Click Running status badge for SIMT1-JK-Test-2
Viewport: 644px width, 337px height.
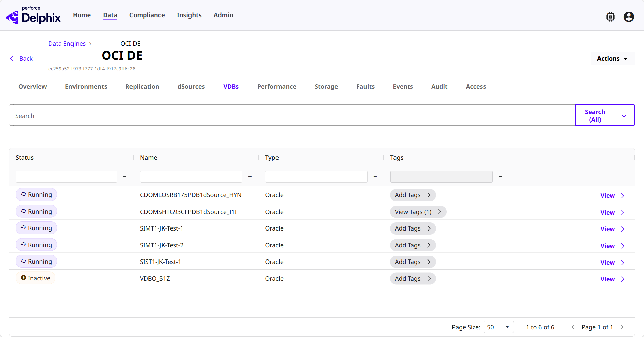tap(36, 245)
